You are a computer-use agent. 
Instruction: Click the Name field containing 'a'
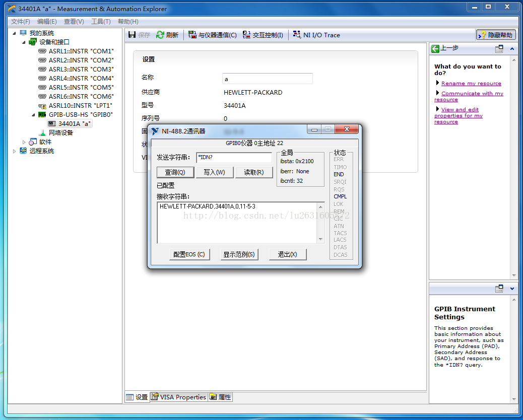[267, 79]
